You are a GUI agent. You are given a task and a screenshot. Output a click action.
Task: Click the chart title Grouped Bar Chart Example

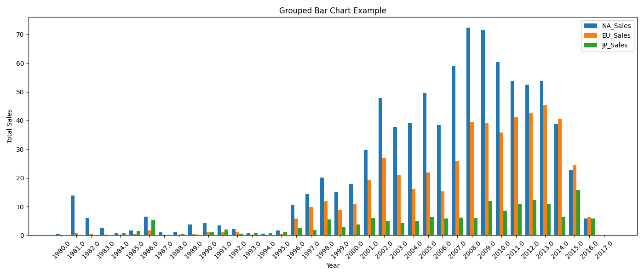pyautogui.click(x=333, y=11)
